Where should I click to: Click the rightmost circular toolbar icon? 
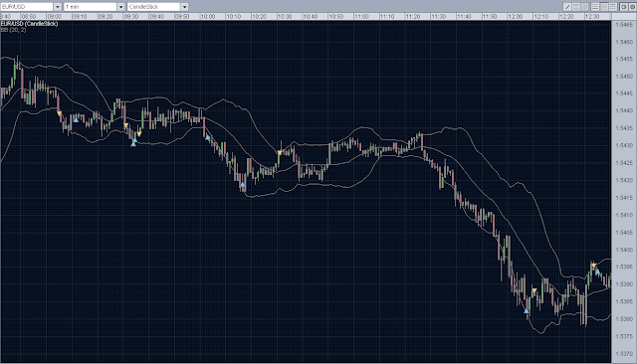pyautogui.click(x=633, y=7)
